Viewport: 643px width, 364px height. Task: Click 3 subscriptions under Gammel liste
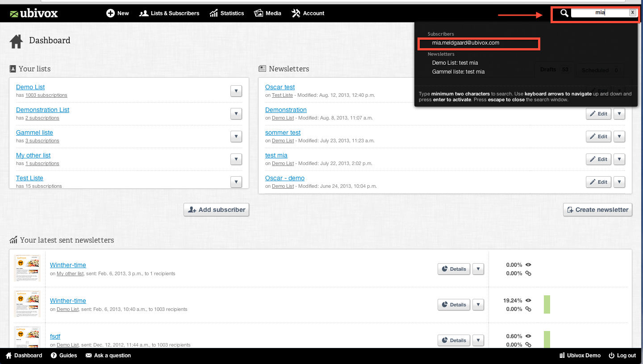(42, 141)
